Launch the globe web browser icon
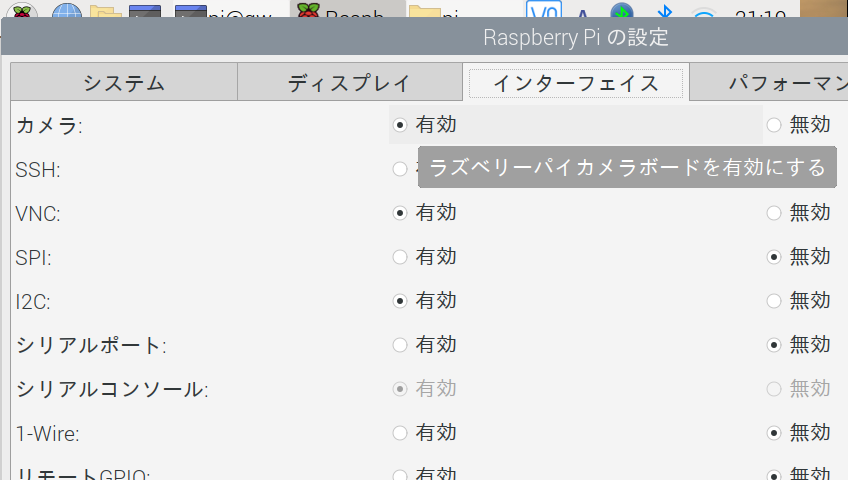 [67, 9]
